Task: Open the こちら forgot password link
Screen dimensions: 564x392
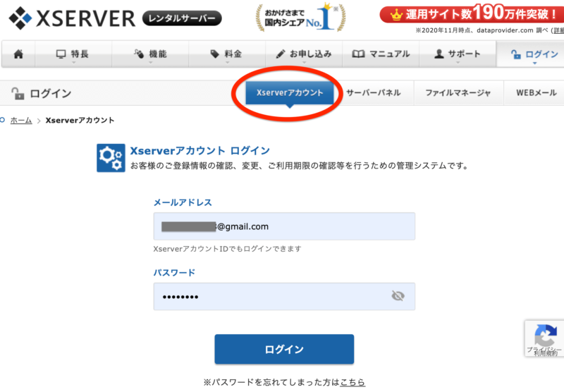Action: [352, 382]
